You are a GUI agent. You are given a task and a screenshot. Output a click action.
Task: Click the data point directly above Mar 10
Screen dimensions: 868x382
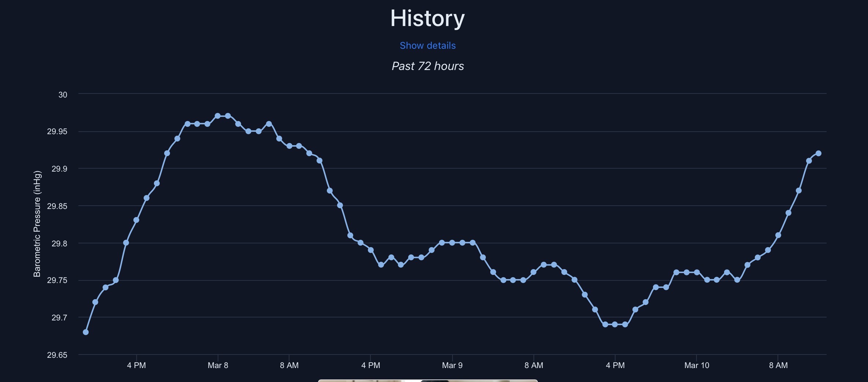pos(697,272)
